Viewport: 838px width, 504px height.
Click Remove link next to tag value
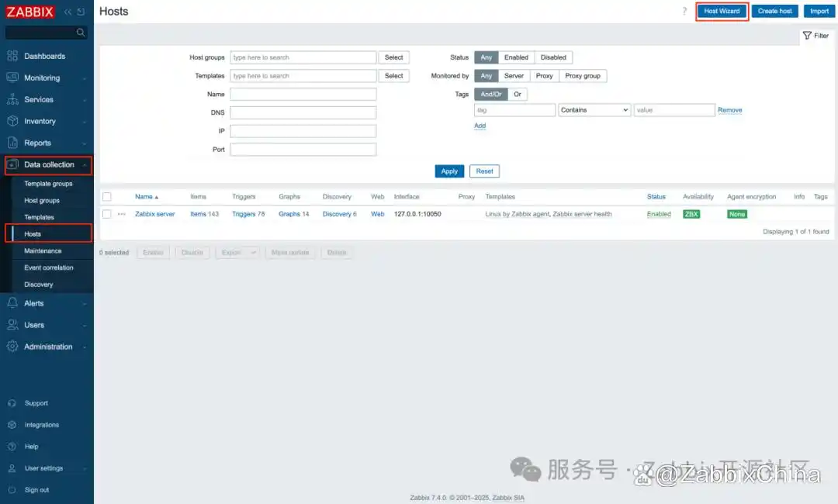click(x=729, y=110)
